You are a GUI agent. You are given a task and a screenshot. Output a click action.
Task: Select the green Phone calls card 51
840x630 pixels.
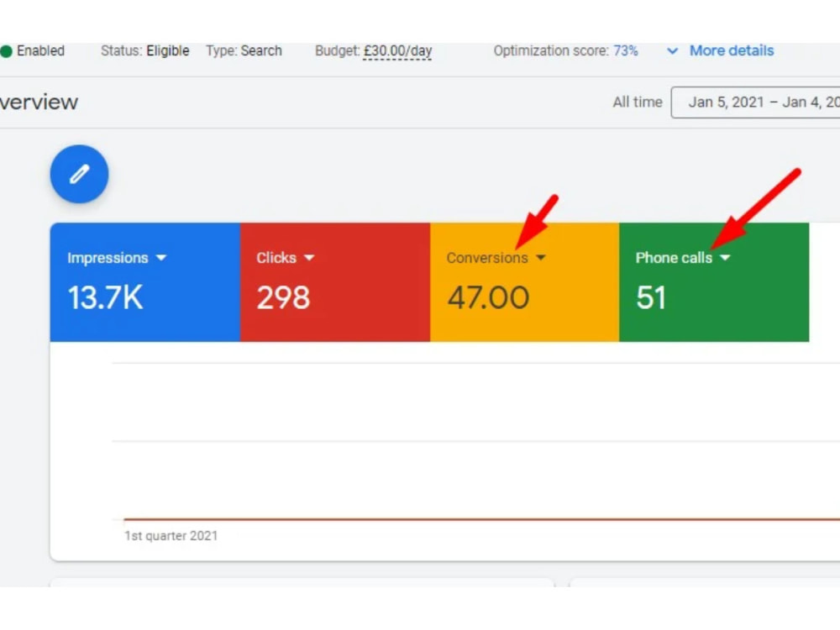point(714,282)
